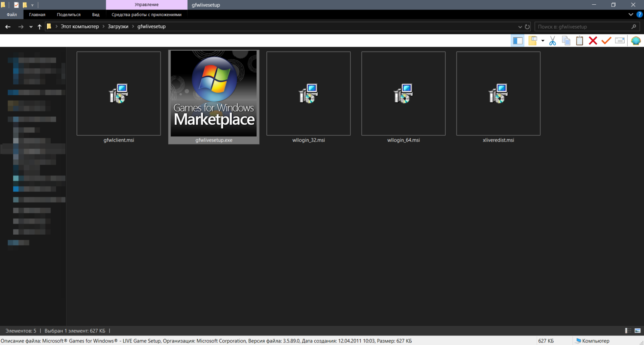Click the orange checkmark Properties icon
Image resolution: width=644 pixels, height=345 pixels.
point(606,41)
